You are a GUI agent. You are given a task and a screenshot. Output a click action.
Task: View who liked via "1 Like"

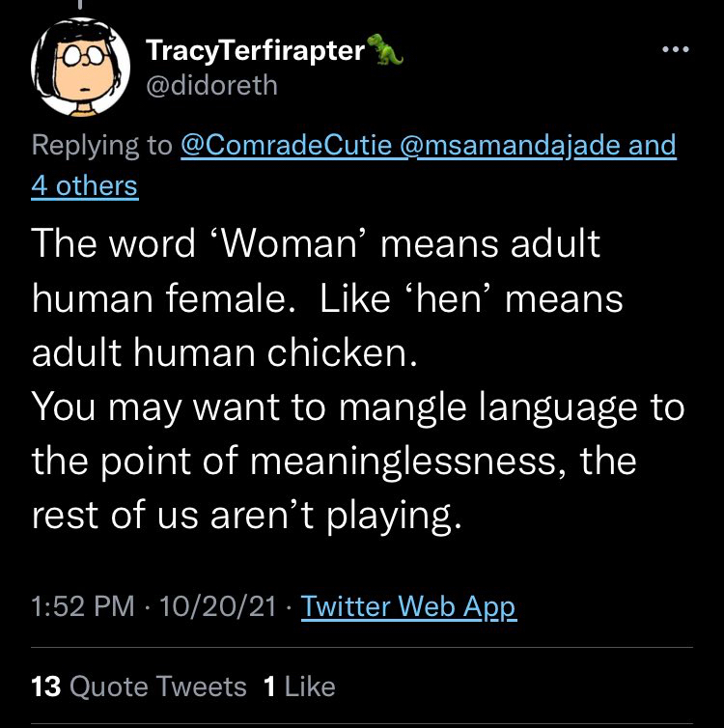pyautogui.click(x=299, y=686)
